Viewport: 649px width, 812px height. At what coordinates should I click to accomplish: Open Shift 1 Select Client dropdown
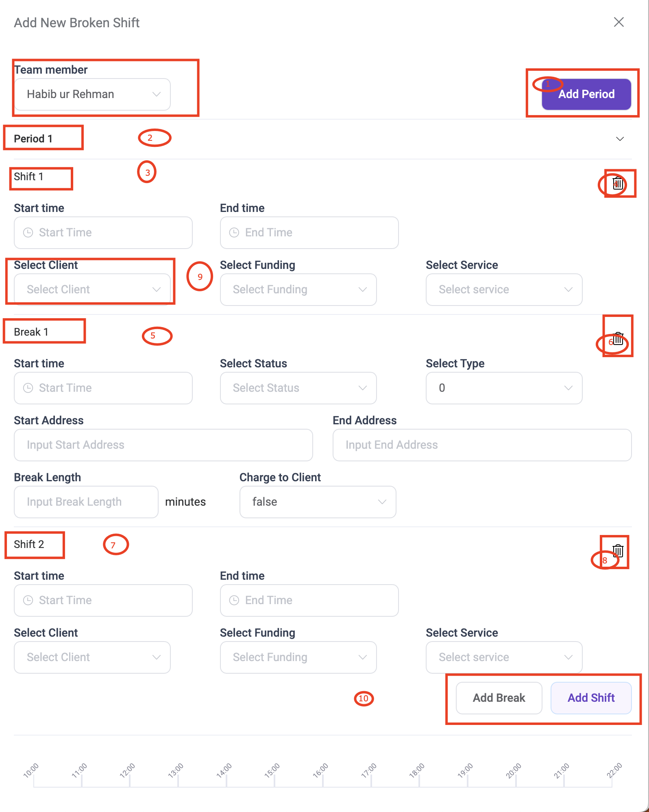[x=92, y=290]
